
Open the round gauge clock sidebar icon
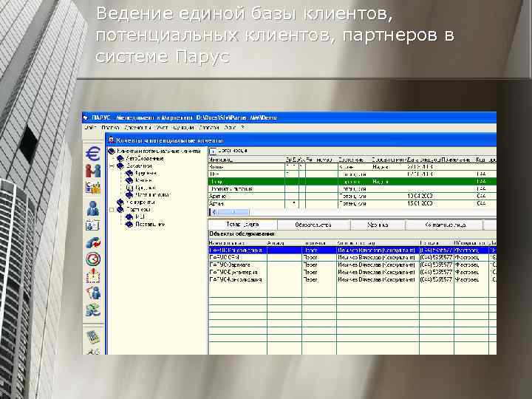pos(93,259)
